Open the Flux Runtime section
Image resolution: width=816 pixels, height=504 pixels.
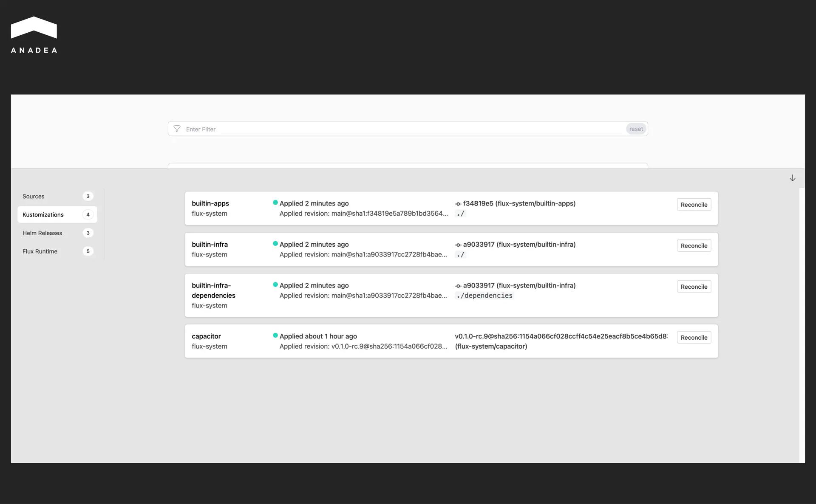pyautogui.click(x=40, y=251)
